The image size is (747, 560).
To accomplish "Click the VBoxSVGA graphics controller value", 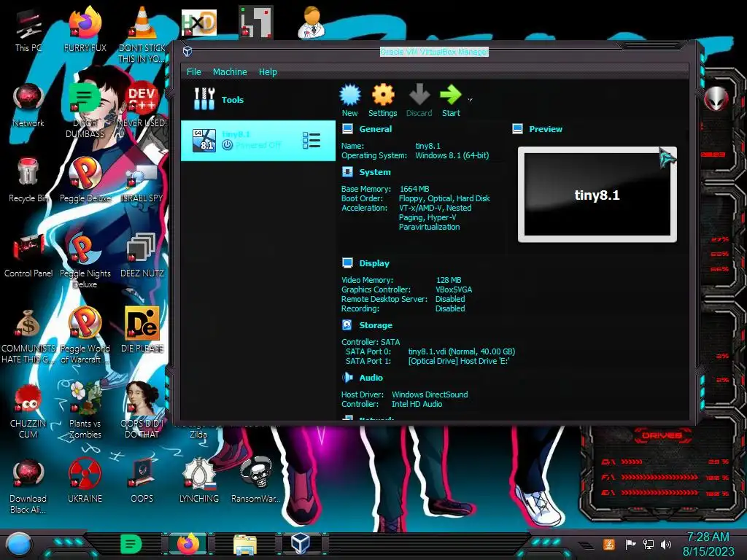I will point(454,289).
